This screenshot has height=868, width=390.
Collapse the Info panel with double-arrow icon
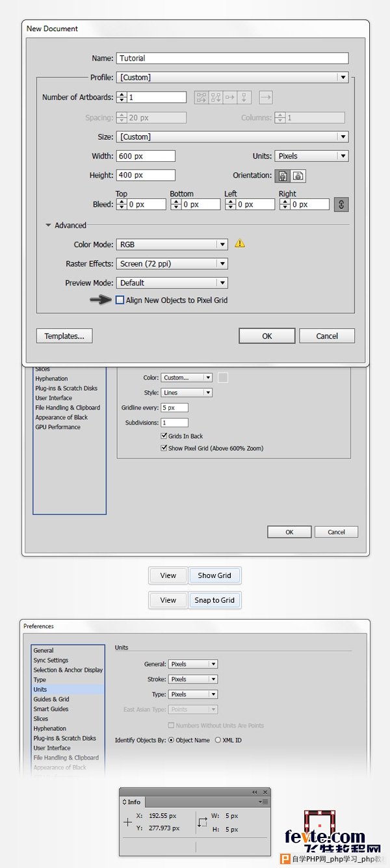[255, 793]
